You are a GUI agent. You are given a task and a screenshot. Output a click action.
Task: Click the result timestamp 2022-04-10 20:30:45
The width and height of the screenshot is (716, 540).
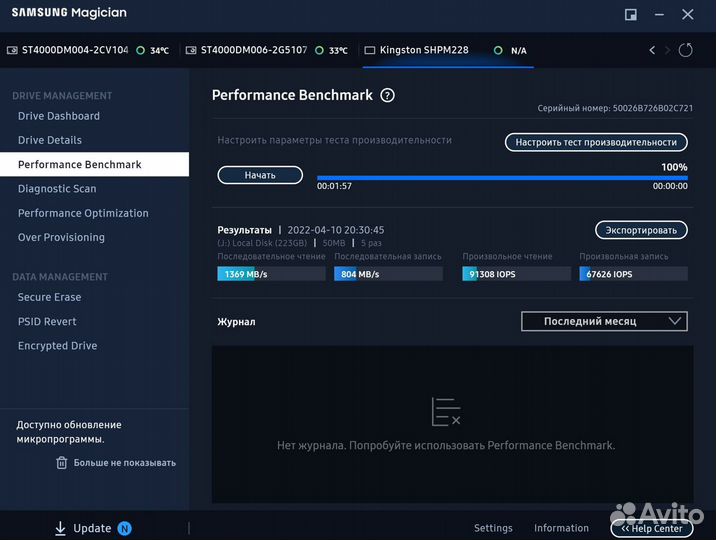(336, 230)
